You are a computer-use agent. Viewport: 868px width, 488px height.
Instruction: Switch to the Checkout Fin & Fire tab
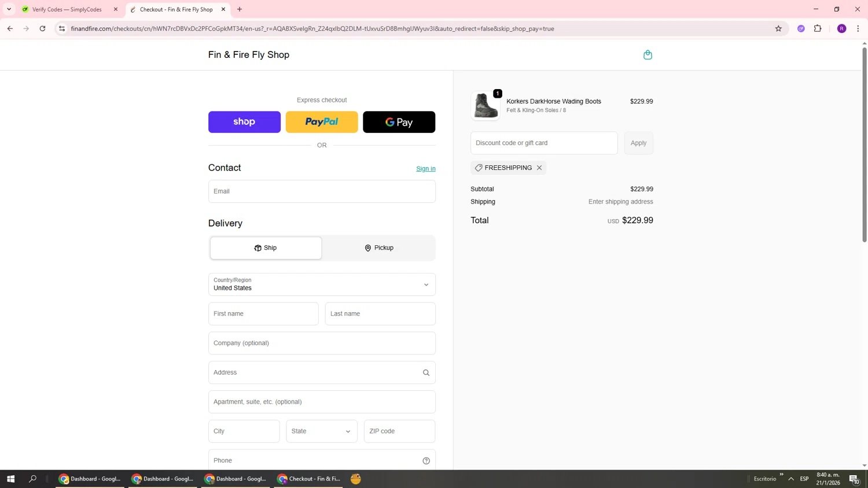(176, 9)
